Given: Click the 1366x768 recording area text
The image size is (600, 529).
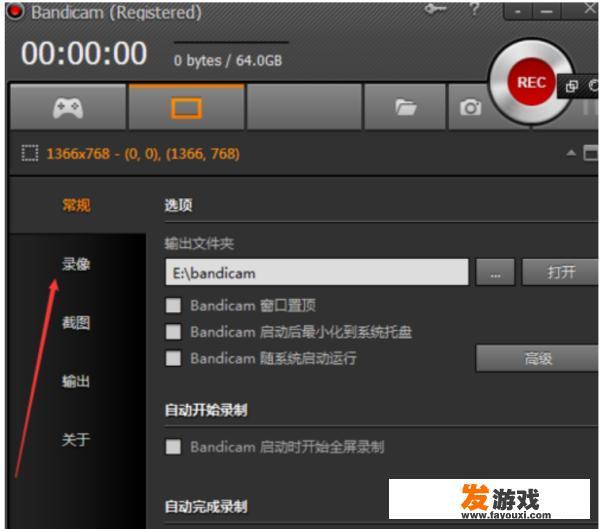Looking at the screenshot, I should [x=143, y=154].
